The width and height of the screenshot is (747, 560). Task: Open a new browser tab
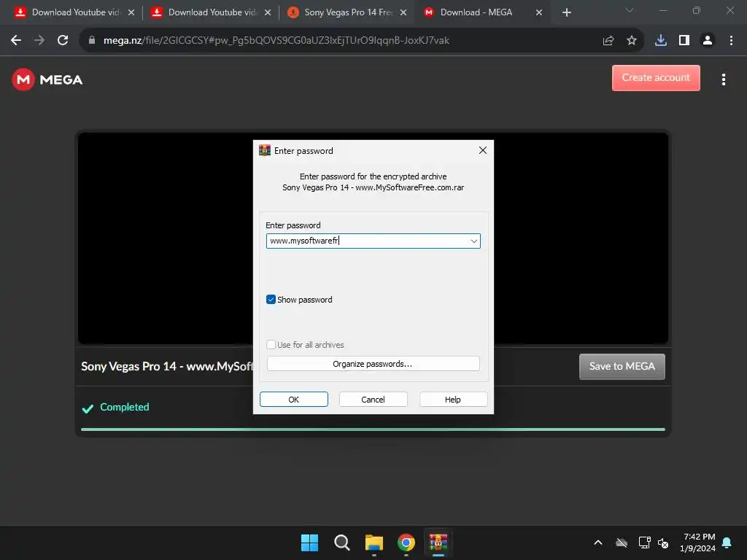click(x=566, y=12)
